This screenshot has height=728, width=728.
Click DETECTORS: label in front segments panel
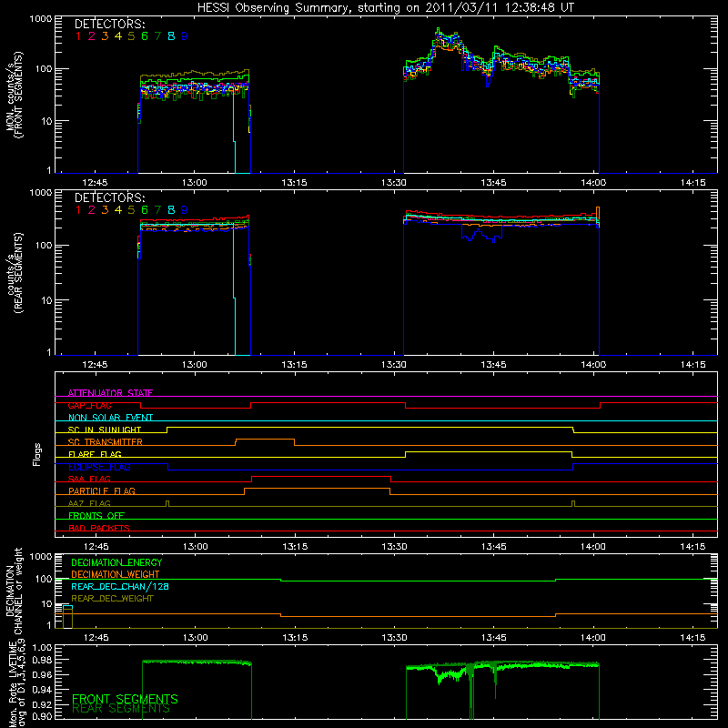109,24
